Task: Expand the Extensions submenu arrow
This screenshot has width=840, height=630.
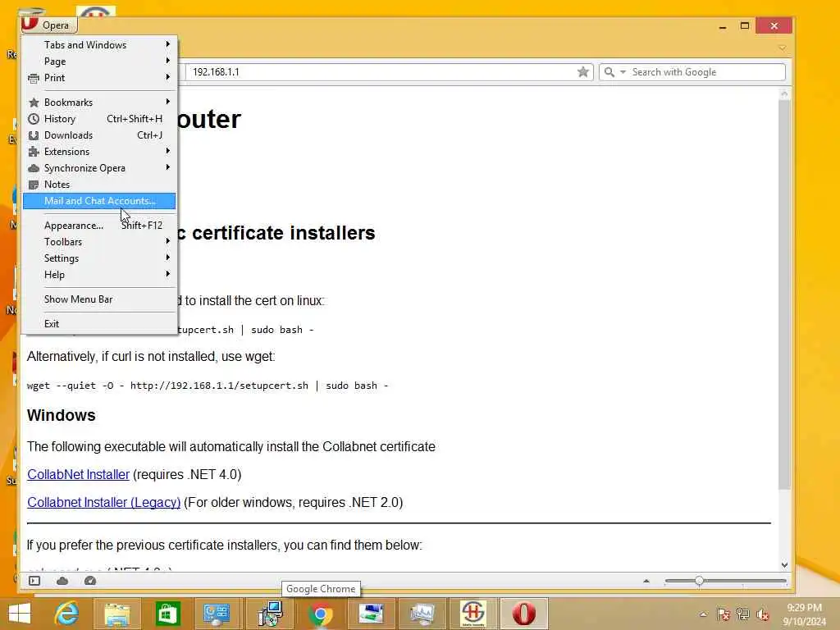Action: click(167, 151)
